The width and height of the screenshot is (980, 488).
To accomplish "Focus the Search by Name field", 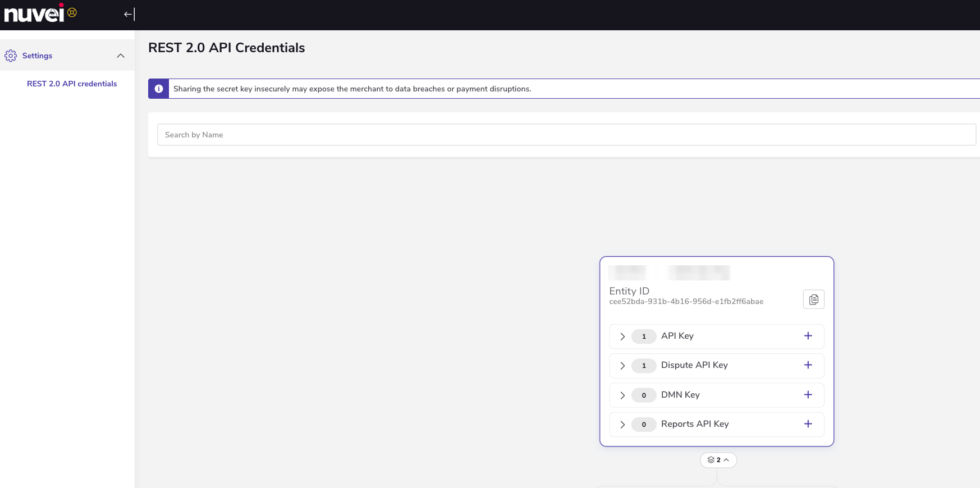I will click(567, 135).
